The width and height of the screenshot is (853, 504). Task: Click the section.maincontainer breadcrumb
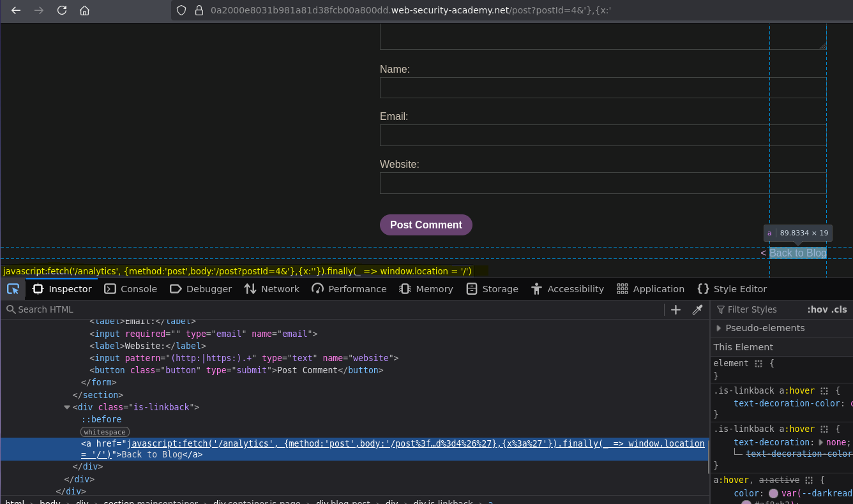pyautogui.click(x=151, y=503)
